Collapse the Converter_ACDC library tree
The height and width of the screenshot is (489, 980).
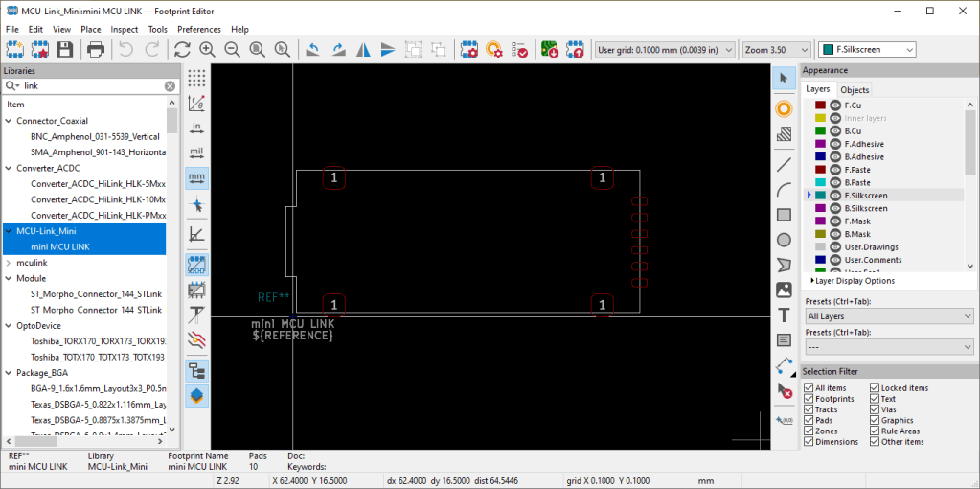tap(9, 168)
